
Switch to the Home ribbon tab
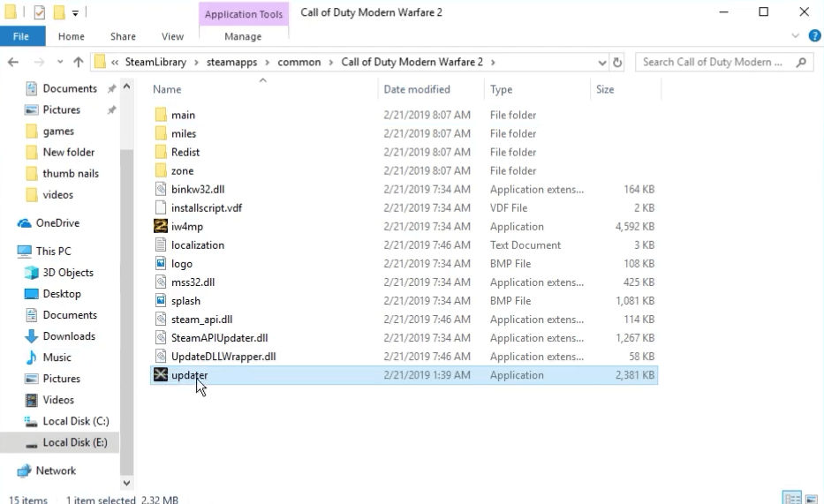(71, 36)
